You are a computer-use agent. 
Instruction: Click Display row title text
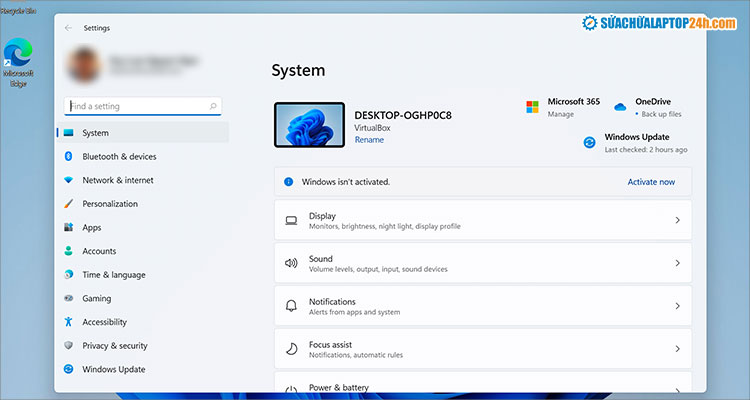[x=322, y=216]
